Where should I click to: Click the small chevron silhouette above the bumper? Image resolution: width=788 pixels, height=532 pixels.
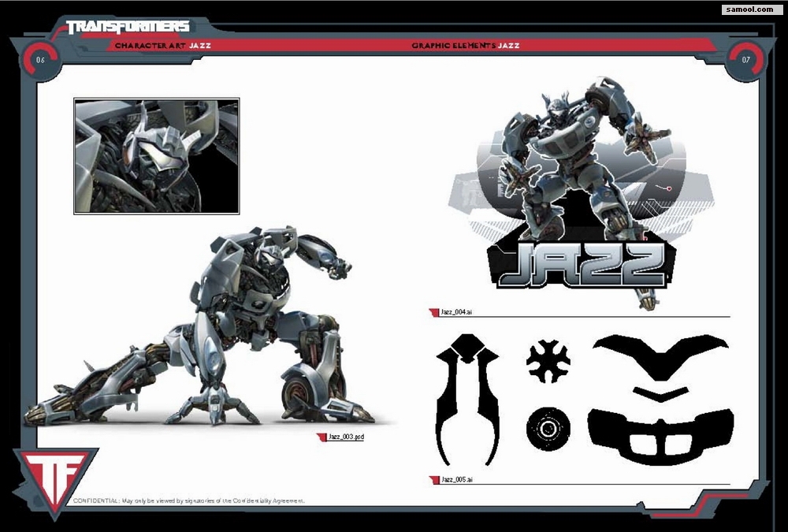[x=660, y=393]
